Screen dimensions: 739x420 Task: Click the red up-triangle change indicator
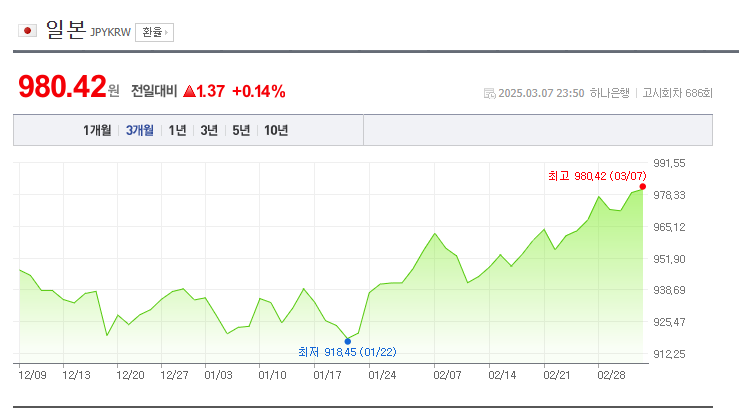(189, 91)
